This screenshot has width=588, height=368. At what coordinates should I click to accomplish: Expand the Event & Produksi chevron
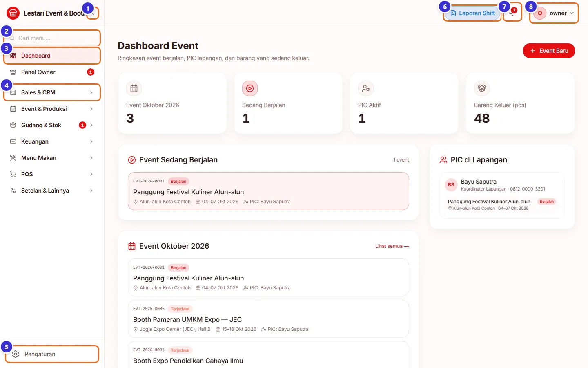pyautogui.click(x=91, y=109)
